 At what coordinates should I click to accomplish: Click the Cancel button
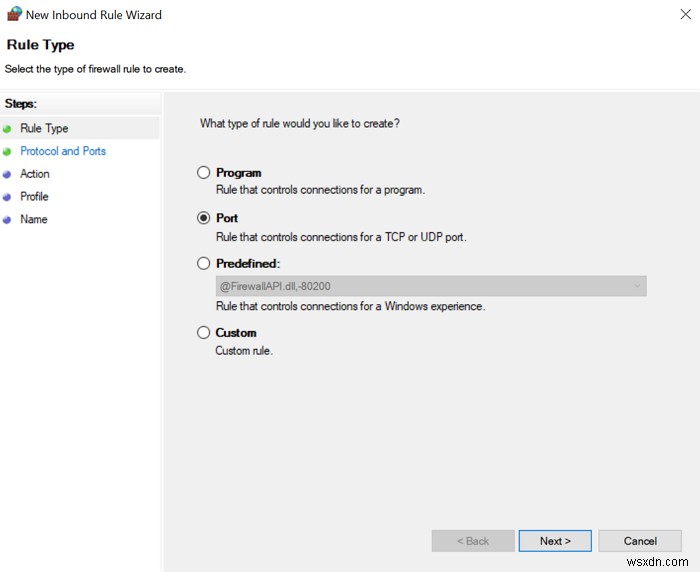640,541
